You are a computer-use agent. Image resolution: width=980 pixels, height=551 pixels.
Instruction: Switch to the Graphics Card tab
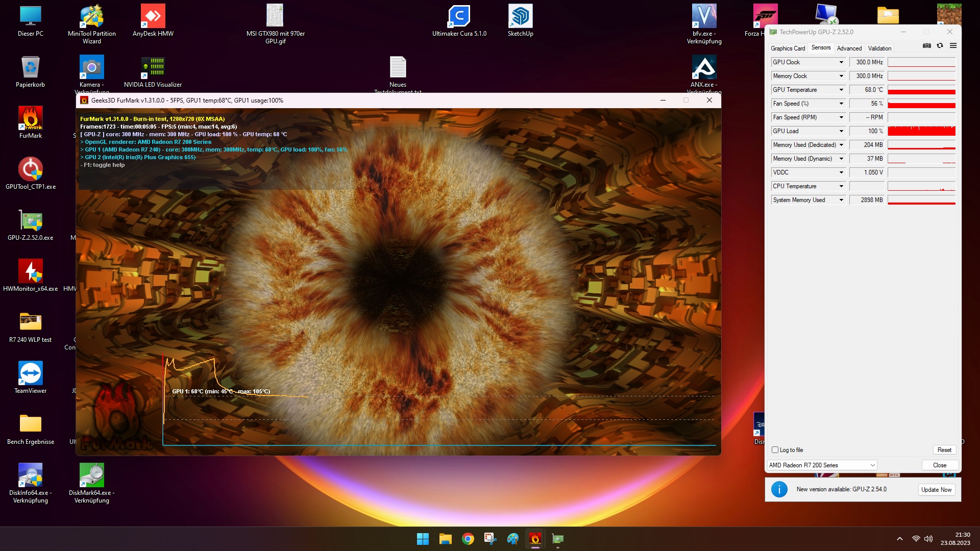[x=788, y=48]
